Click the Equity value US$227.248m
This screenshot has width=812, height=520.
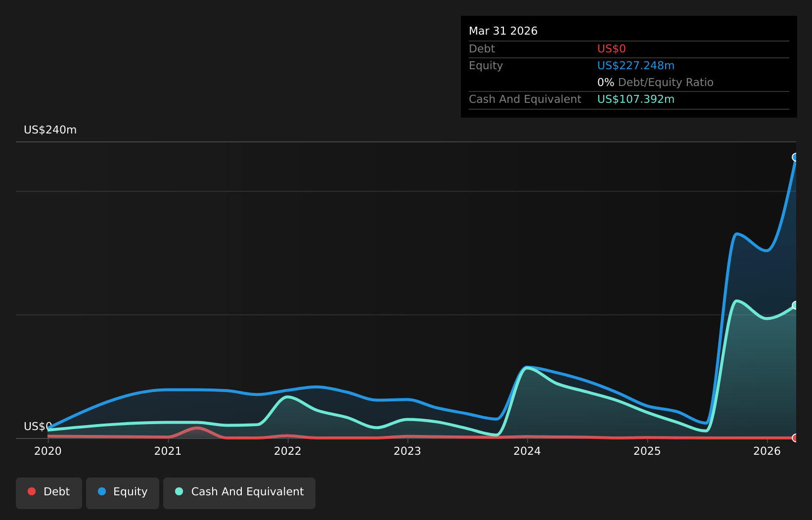(x=636, y=66)
